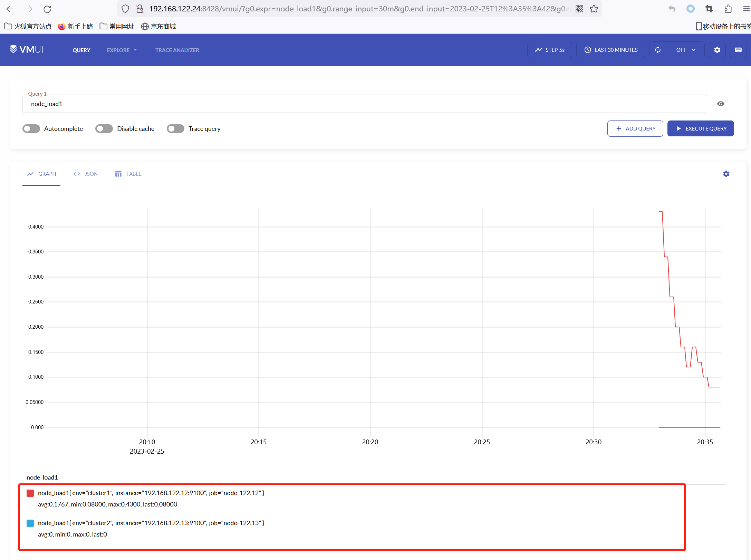Screen dimensions: 751x560
Task: Click the ADD QUERY button
Action: 635,128
